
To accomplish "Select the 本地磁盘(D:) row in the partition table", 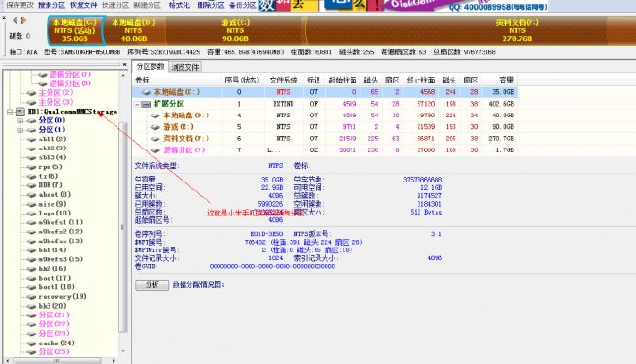I will 325,116.
